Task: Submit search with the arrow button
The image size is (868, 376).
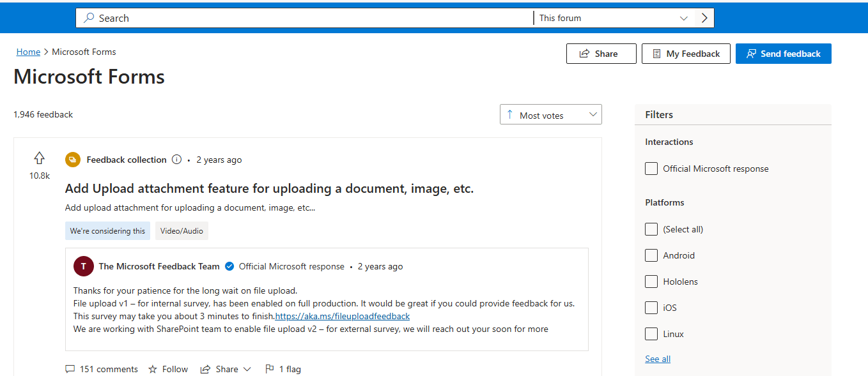Action: click(x=704, y=18)
